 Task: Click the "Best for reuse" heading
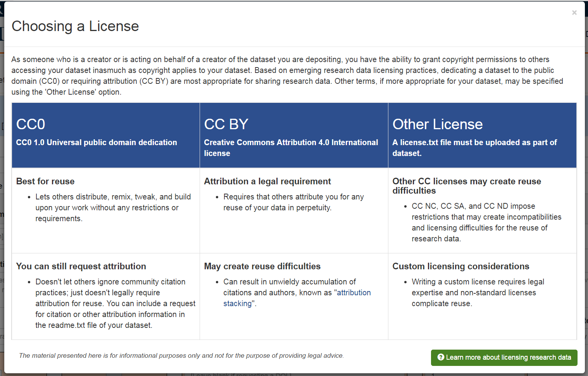coord(45,181)
